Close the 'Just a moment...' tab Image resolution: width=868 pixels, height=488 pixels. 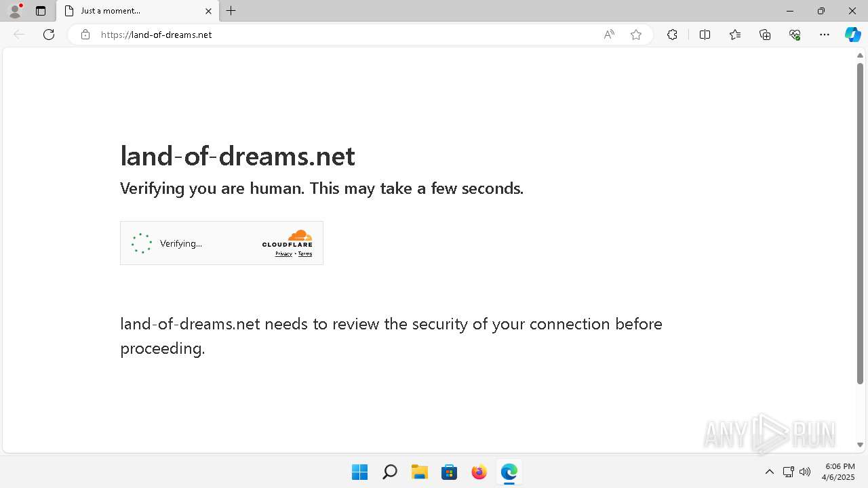coord(209,11)
